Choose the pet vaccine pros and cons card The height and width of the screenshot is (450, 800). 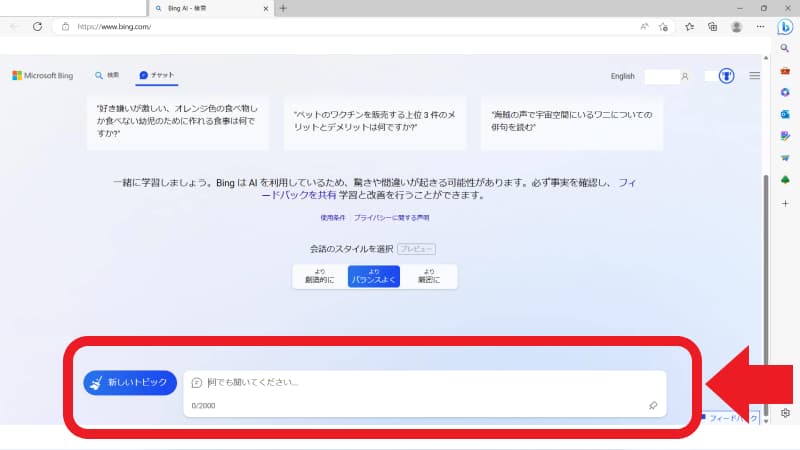tap(375, 121)
